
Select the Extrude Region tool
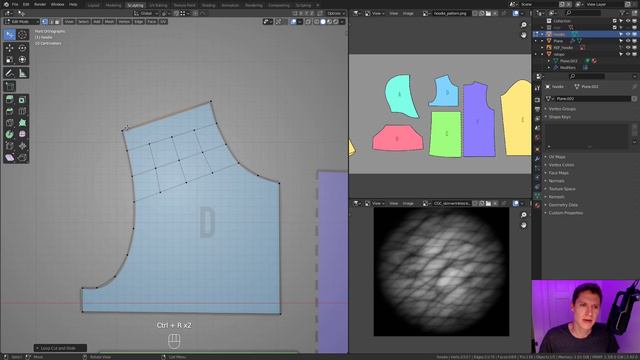(x=9, y=100)
